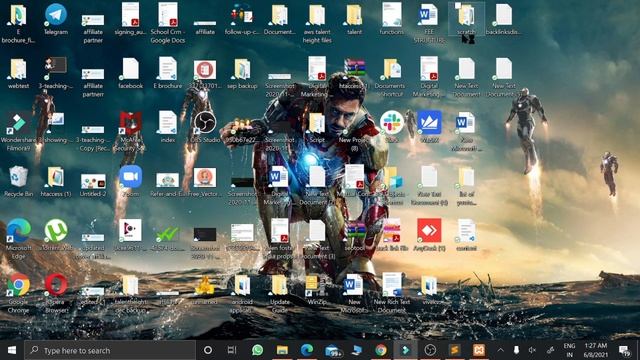Switch to Chrome on the taskbar
Viewport: 640px width, 360px height.
click(381, 350)
